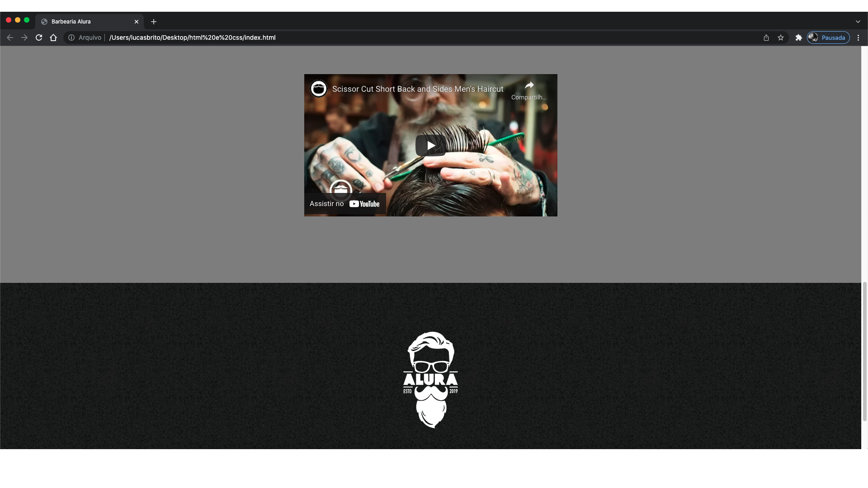This screenshot has height=488, width=868.
Task: Open the browser three-dot menu
Action: click(858, 38)
